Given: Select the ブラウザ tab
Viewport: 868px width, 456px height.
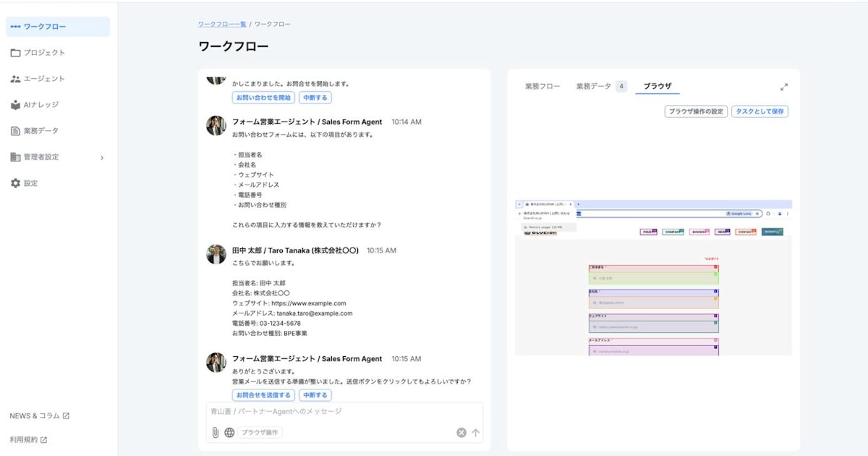Looking at the screenshot, I should coord(656,85).
